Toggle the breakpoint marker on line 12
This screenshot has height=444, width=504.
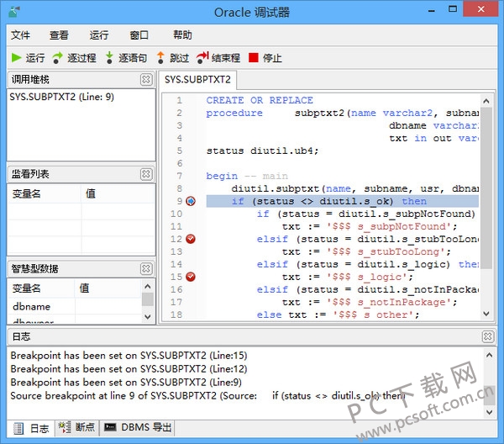[191, 239]
